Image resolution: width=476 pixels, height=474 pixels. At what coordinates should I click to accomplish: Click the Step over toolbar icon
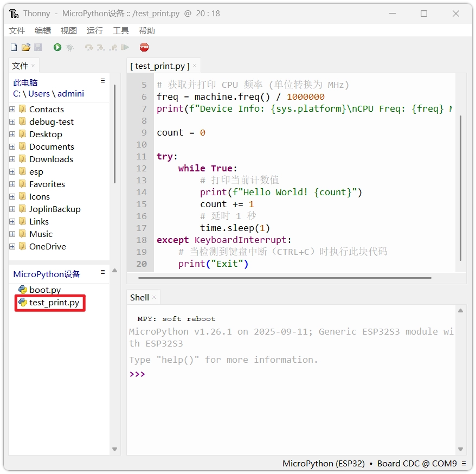(x=89, y=48)
